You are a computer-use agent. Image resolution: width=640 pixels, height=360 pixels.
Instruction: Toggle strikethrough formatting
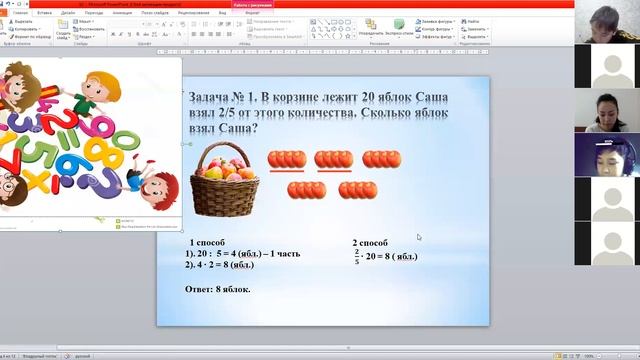[146, 35]
